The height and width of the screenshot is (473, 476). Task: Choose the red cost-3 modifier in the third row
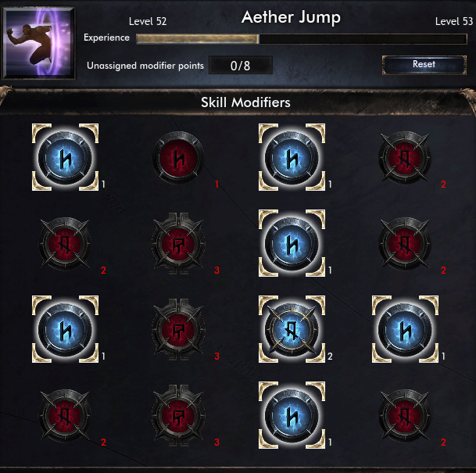(178, 329)
